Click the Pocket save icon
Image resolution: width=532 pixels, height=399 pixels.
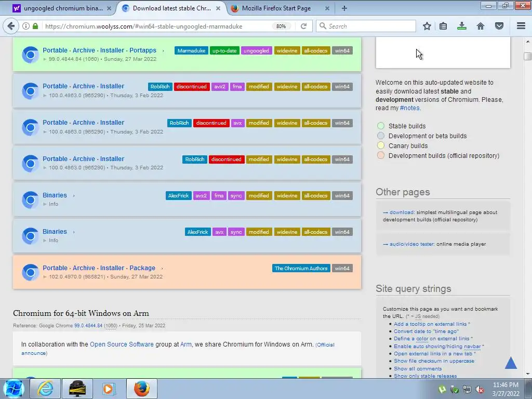499,26
